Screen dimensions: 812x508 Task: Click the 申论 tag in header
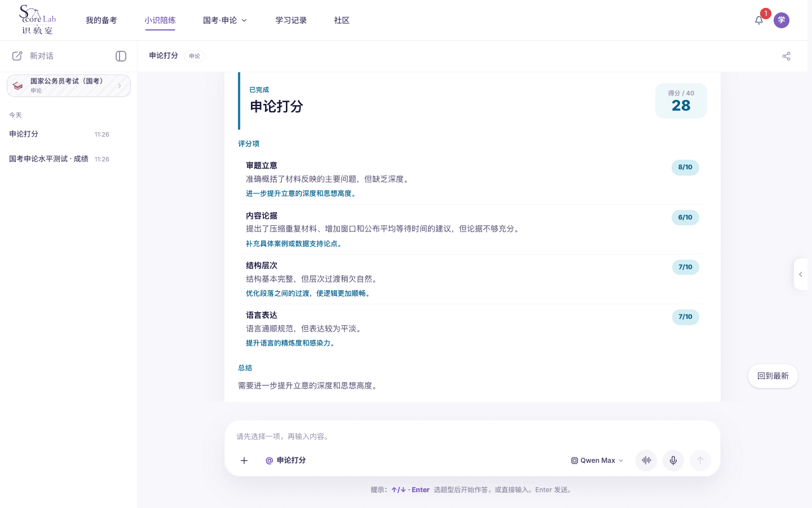(195, 56)
